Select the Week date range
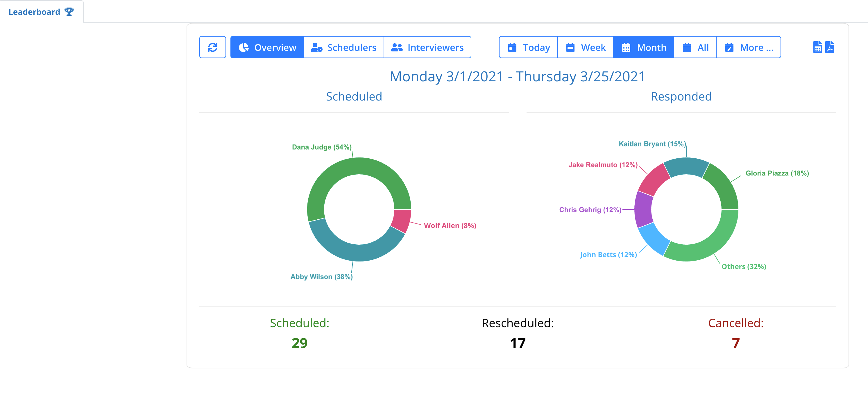 (585, 47)
